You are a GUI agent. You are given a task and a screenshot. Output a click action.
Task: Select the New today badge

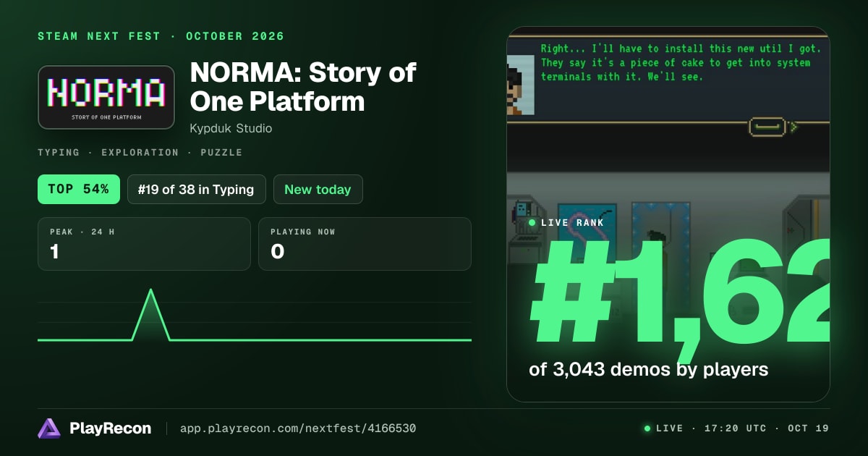click(x=318, y=190)
